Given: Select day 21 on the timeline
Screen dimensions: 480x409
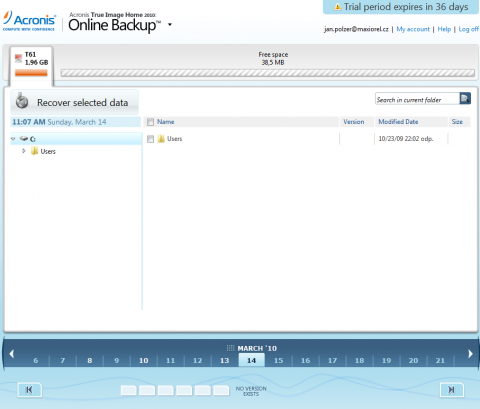Looking at the screenshot, I should [441, 360].
